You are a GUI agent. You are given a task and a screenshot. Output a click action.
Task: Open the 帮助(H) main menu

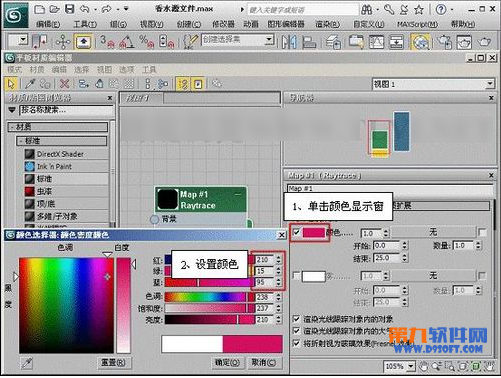coord(463,24)
